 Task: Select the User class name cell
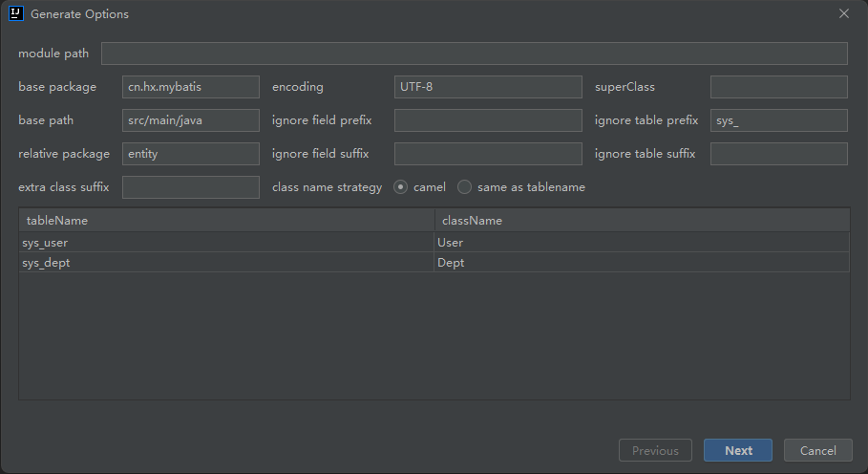pyautogui.click(x=642, y=243)
